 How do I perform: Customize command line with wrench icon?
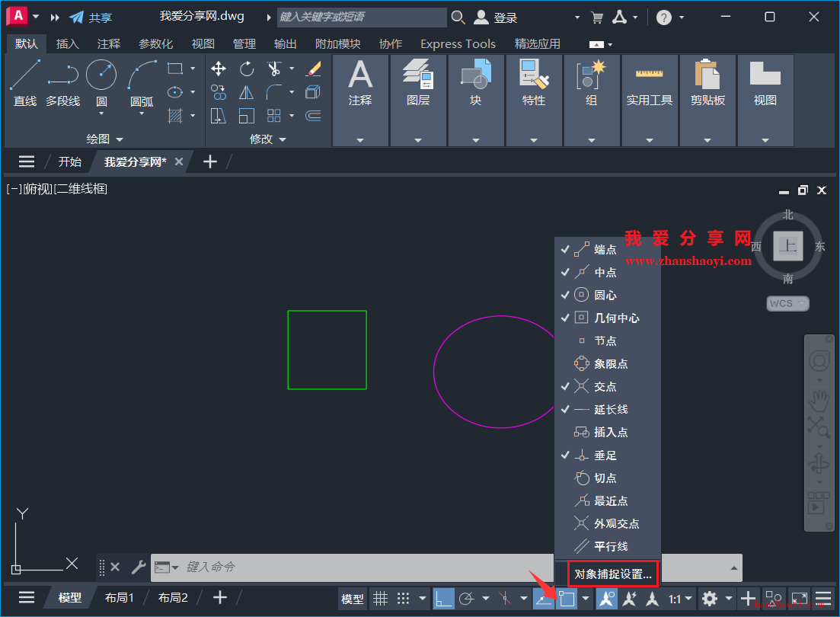[x=138, y=567]
